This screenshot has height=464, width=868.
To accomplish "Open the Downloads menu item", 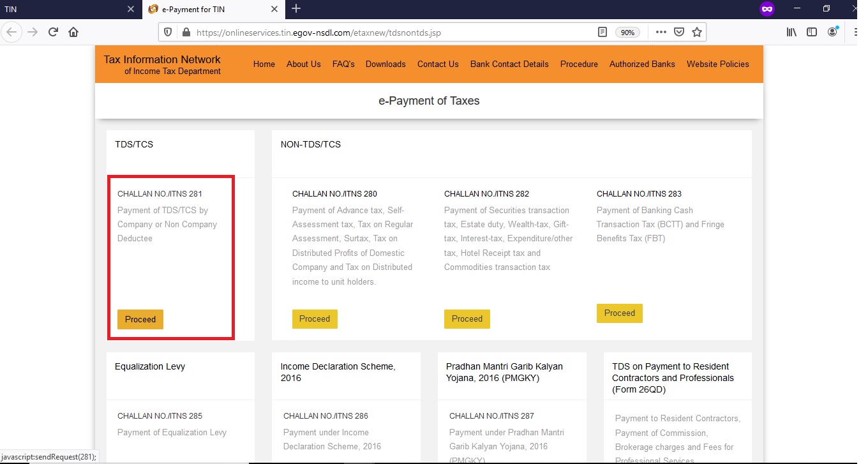I will [x=385, y=64].
